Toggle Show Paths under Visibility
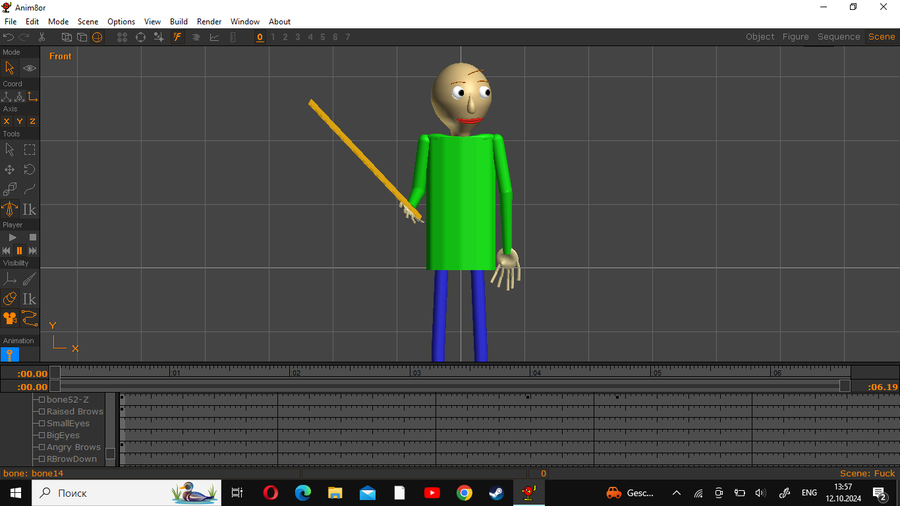The height and width of the screenshot is (506, 900). [x=29, y=318]
